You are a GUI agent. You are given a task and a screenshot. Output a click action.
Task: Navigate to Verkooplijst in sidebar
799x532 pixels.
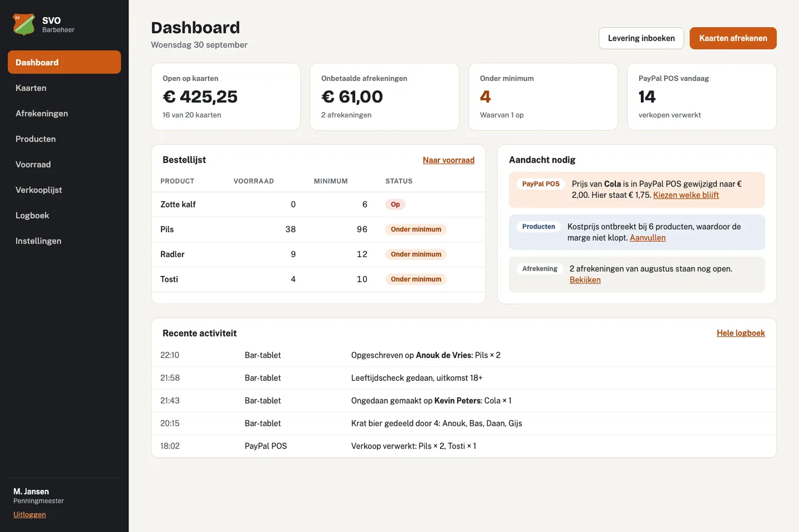(x=64, y=190)
